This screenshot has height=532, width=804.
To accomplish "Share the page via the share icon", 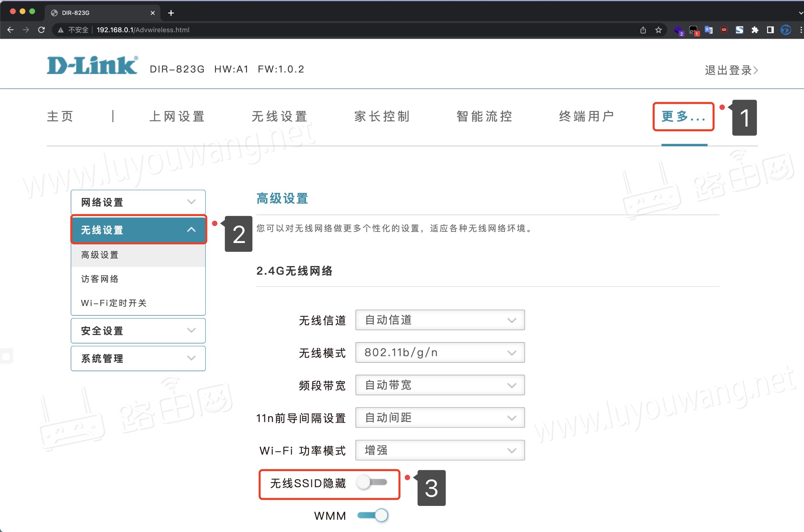I will tap(643, 30).
